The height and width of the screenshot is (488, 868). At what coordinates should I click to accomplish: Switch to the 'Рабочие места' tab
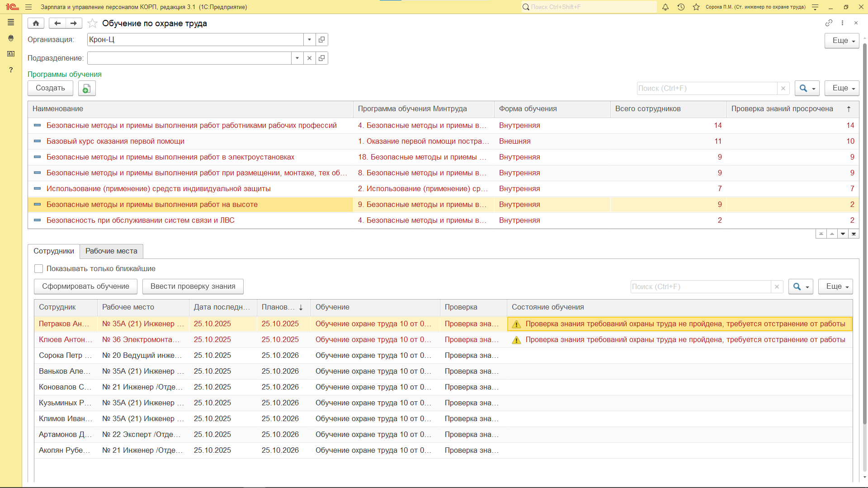coord(111,251)
